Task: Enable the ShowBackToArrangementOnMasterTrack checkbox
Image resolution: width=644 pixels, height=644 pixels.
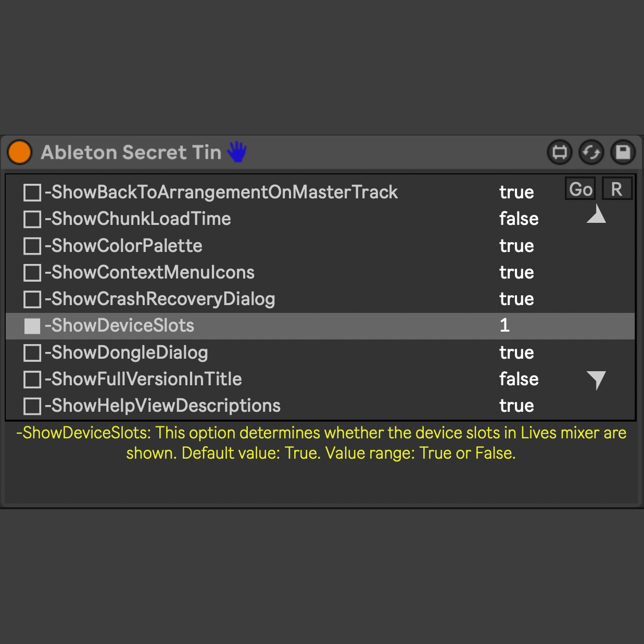Action: pyautogui.click(x=32, y=193)
